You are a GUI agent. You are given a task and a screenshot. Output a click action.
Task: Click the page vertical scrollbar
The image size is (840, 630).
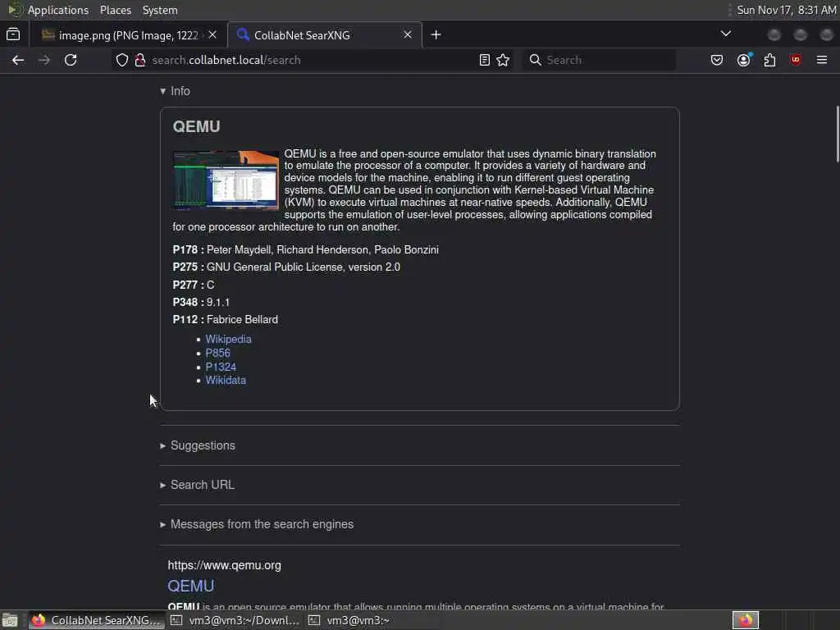tap(837, 134)
